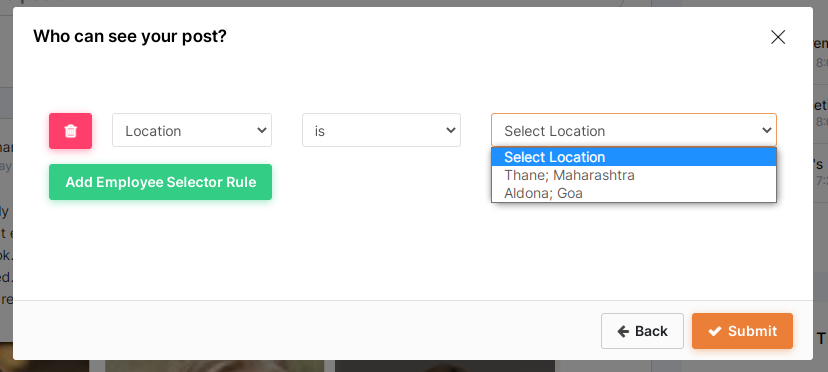
Task: Click the checkmark icon on Submit
Action: point(714,331)
